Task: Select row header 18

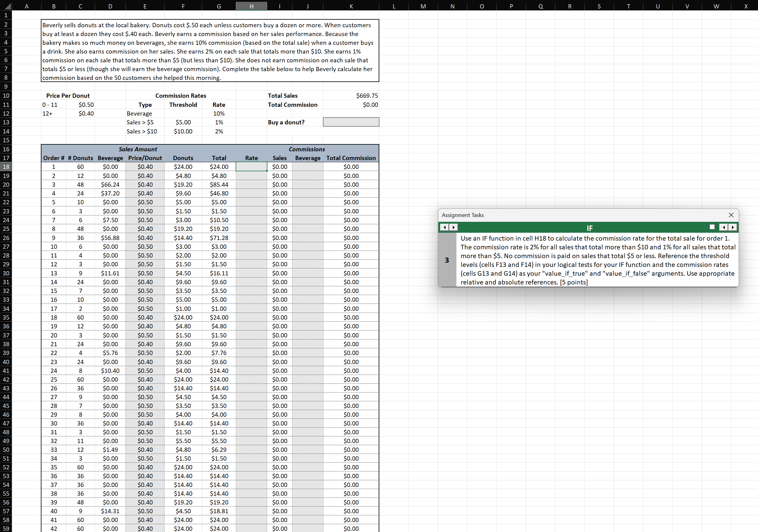Action: click(6, 167)
